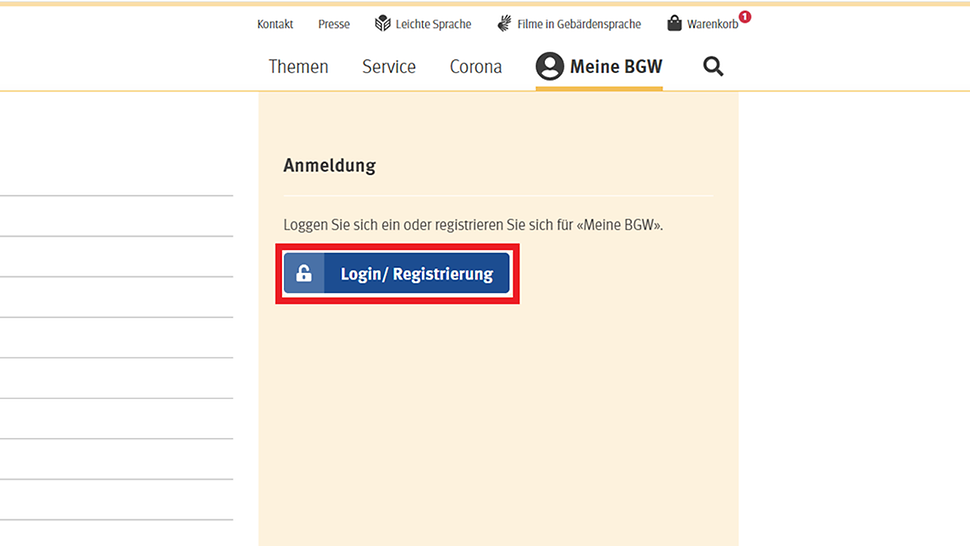Select the Meine BGW tab
The width and height of the screenshot is (970, 546).
coord(599,67)
